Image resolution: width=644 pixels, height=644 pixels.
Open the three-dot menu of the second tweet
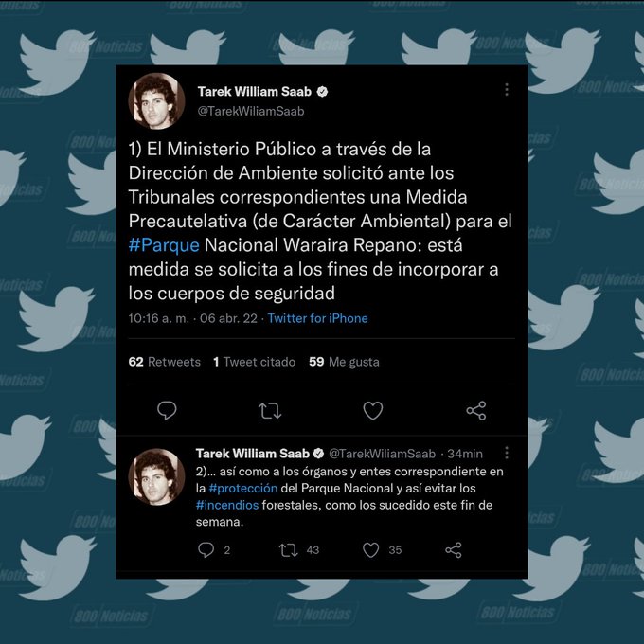click(507, 453)
